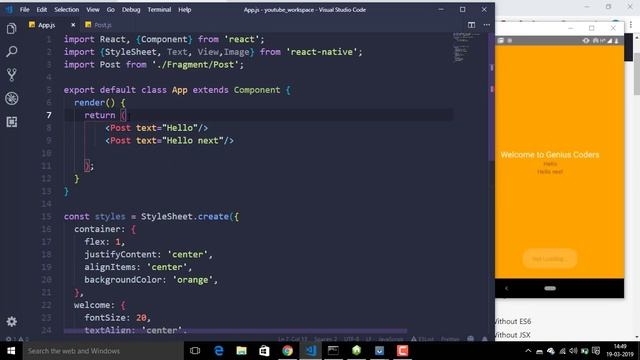Click 'Without ES6' text in browser window
640x360 pixels.
point(513,321)
